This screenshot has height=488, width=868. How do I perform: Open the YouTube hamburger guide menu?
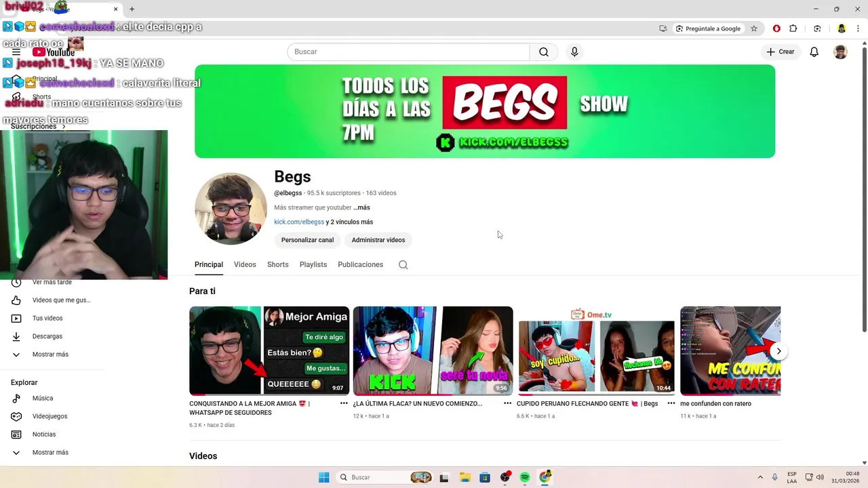16,52
